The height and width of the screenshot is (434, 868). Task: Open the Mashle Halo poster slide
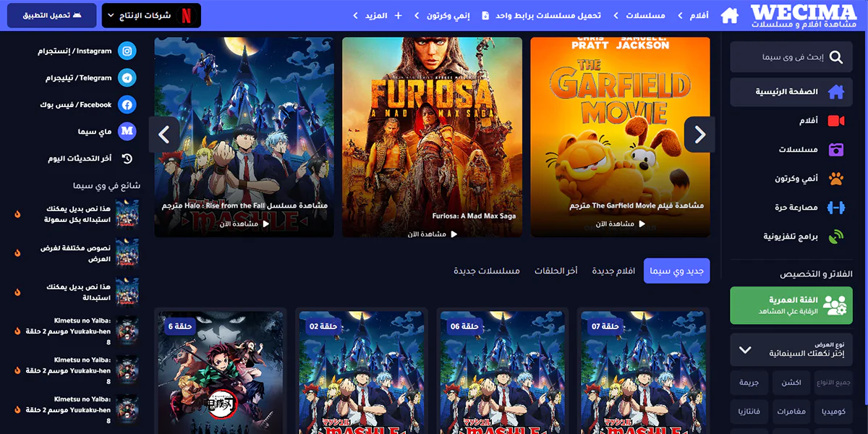coord(244,137)
